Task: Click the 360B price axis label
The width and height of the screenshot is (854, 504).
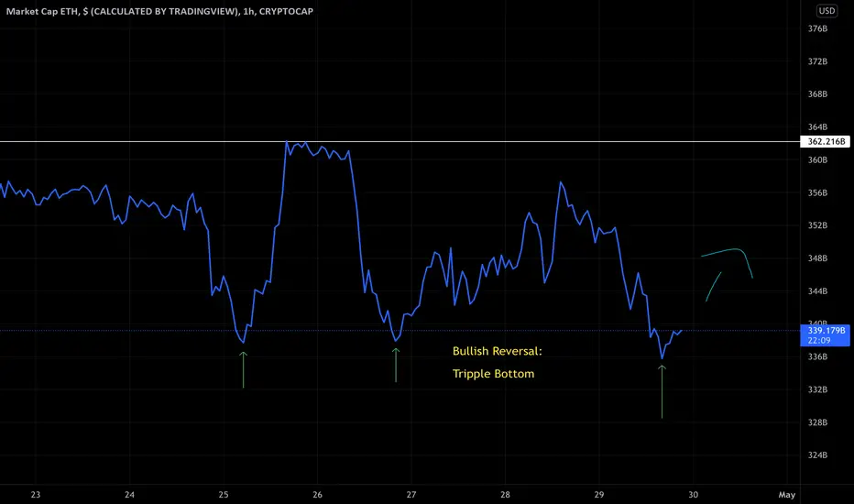Action: (x=817, y=160)
